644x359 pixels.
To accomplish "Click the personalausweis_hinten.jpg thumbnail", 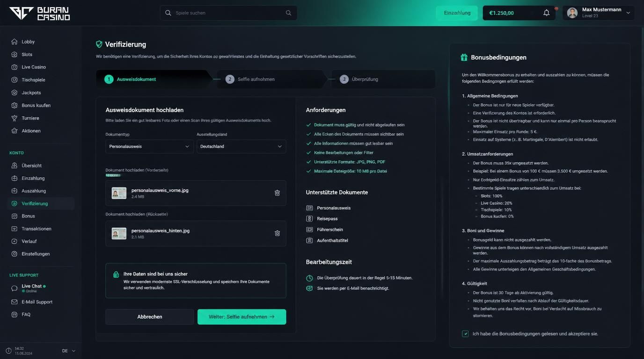I will tap(119, 233).
